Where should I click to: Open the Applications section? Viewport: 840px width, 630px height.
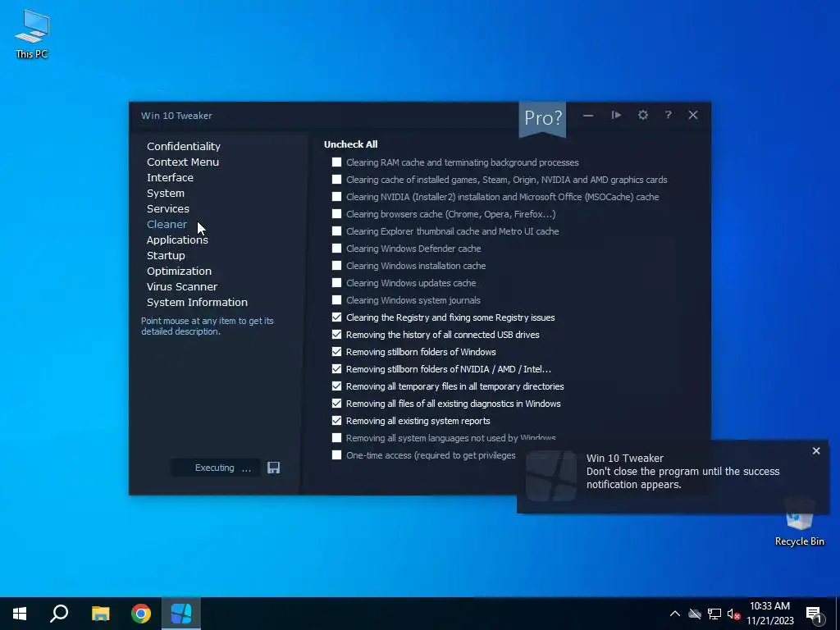(177, 240)
